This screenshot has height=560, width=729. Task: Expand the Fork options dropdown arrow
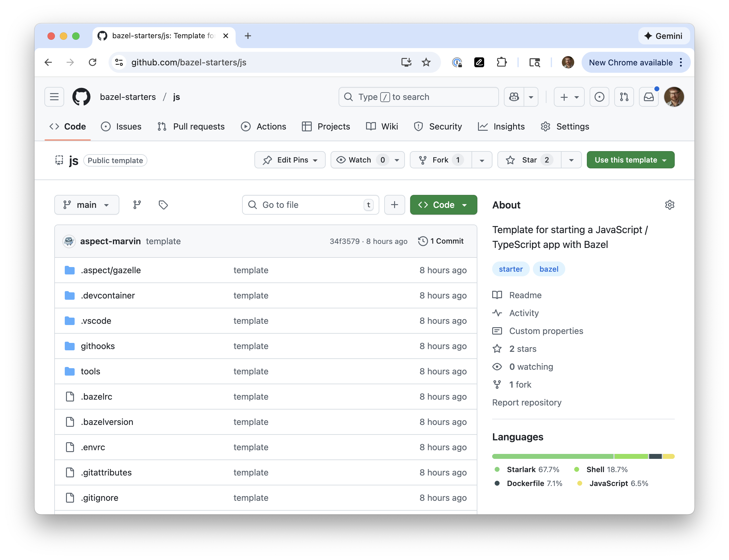482,160
